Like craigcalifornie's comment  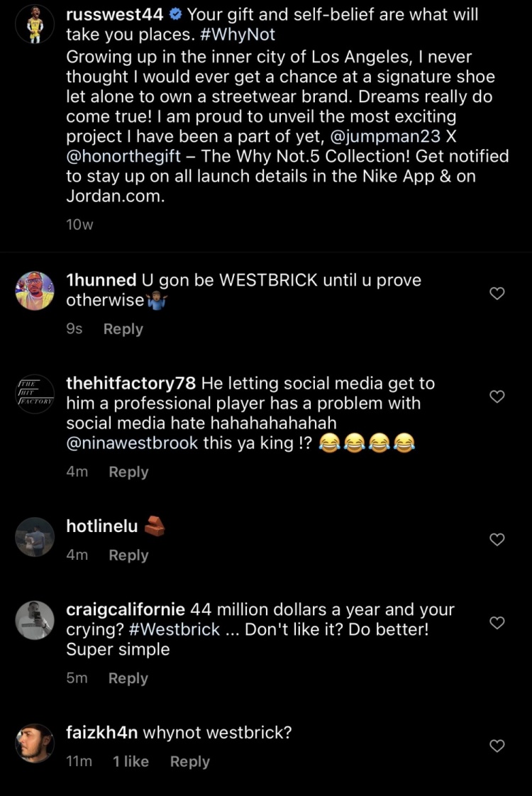[497, 622]
